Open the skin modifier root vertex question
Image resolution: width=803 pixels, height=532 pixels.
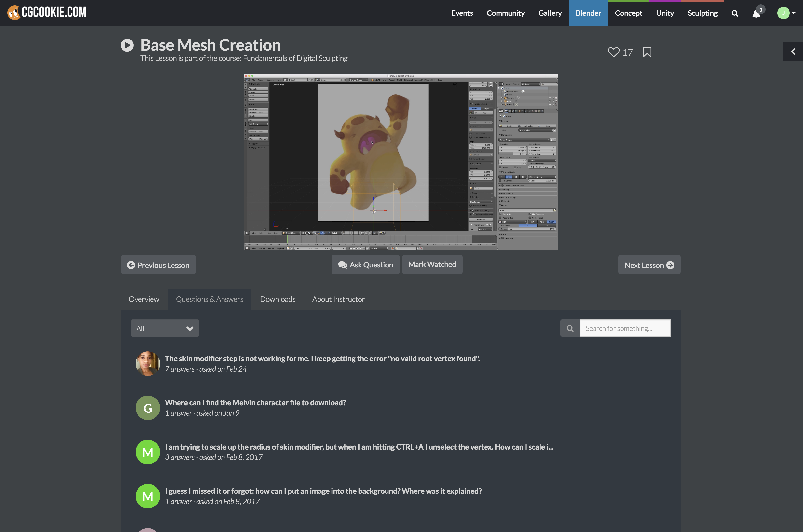tap(322, 358)
